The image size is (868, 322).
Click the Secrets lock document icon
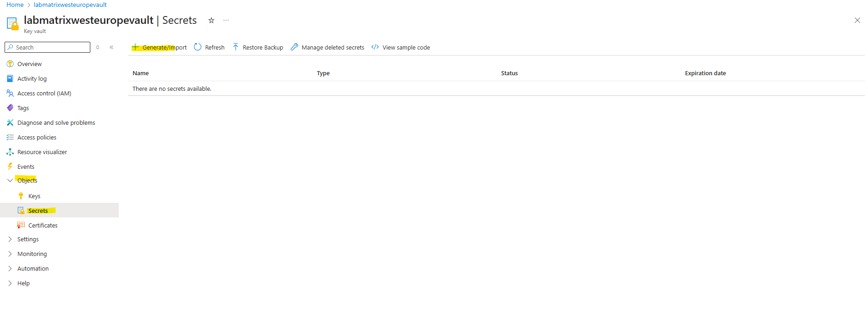click(21, 211)
